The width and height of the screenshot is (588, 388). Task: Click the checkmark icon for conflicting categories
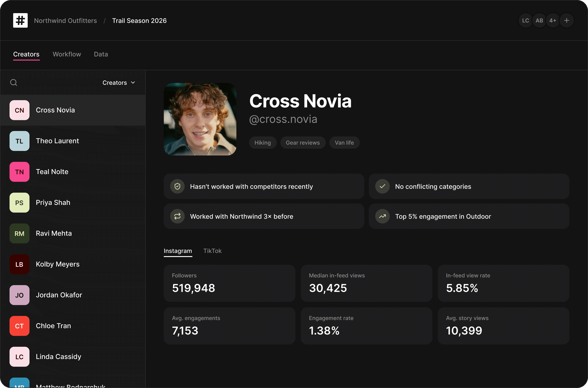(382, 186)
